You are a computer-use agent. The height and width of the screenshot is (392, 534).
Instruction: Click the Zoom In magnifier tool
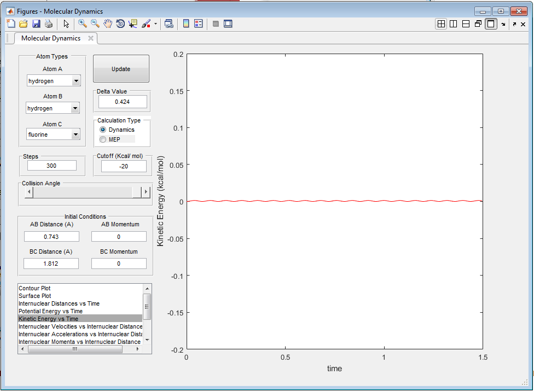click(x=83, y=24)
